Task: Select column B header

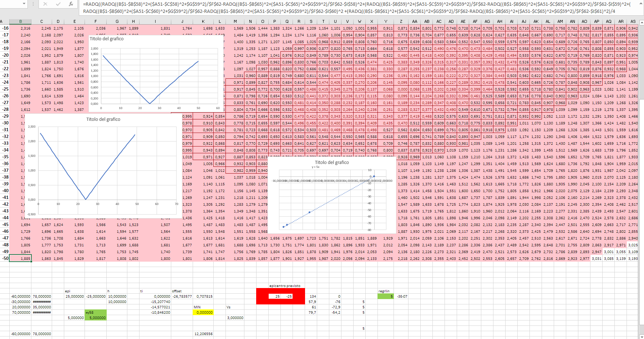Action: point(20,22)
